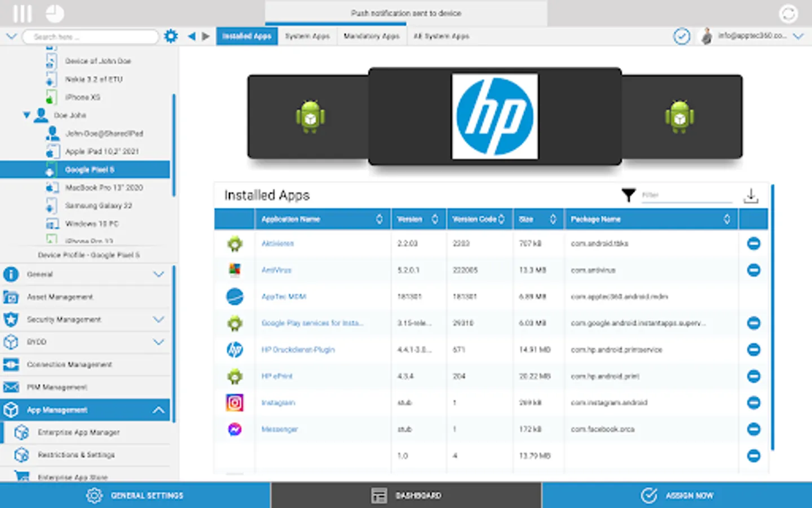Click the Assign Now button
This screenshot has width=812, height=508.
click(x=677, y=495)
